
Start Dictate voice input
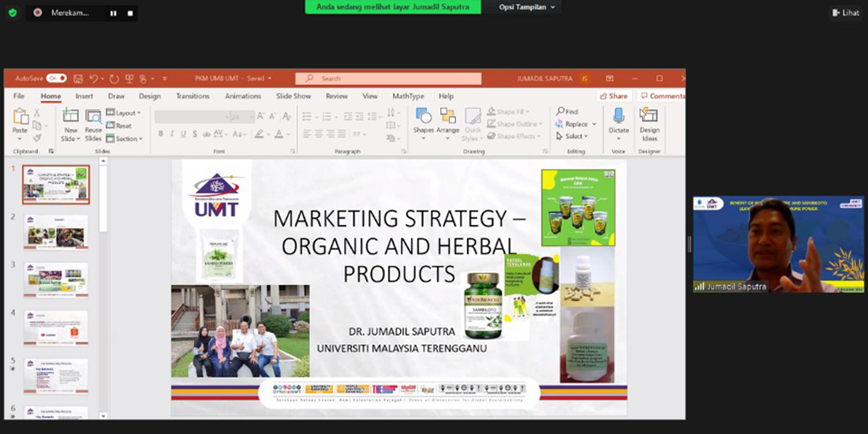(619, 118)
